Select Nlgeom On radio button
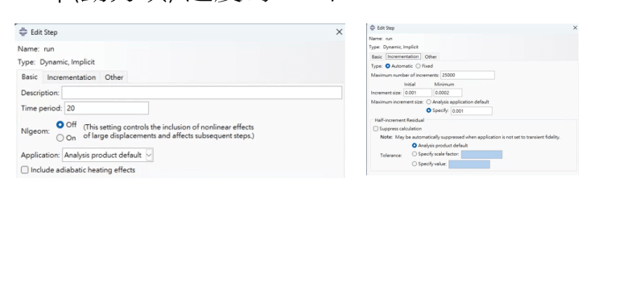The image size is (644, 299). point(60,138)
